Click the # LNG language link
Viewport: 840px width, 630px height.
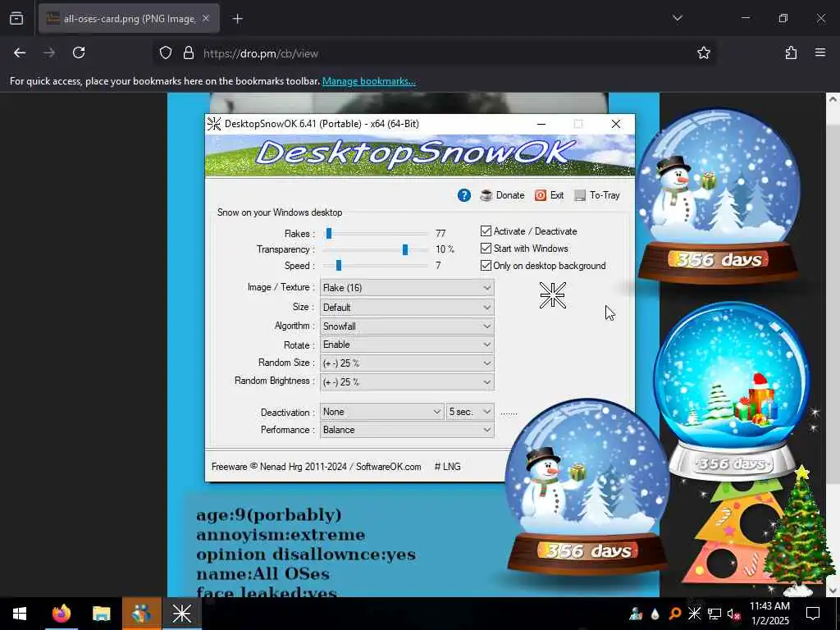(447, 467)
